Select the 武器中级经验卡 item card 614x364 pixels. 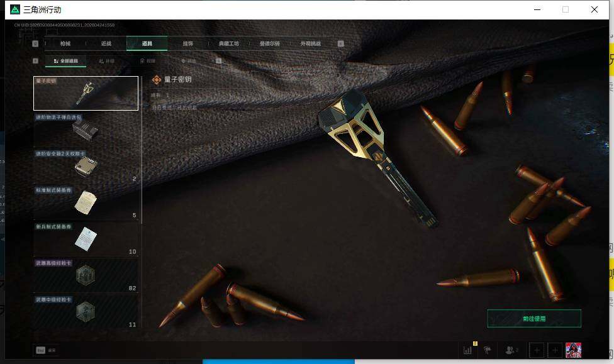tap(86, 312)
